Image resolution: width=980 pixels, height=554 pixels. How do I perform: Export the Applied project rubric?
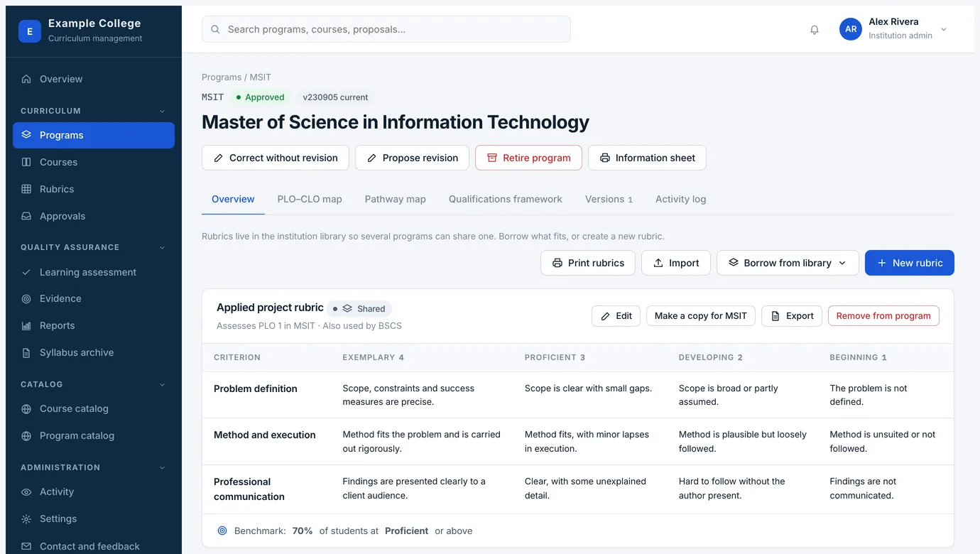(x=792, y=316)
